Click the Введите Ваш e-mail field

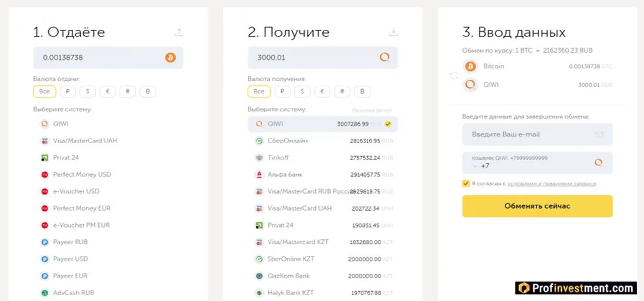pyautogui.click(x=537, y=134)
